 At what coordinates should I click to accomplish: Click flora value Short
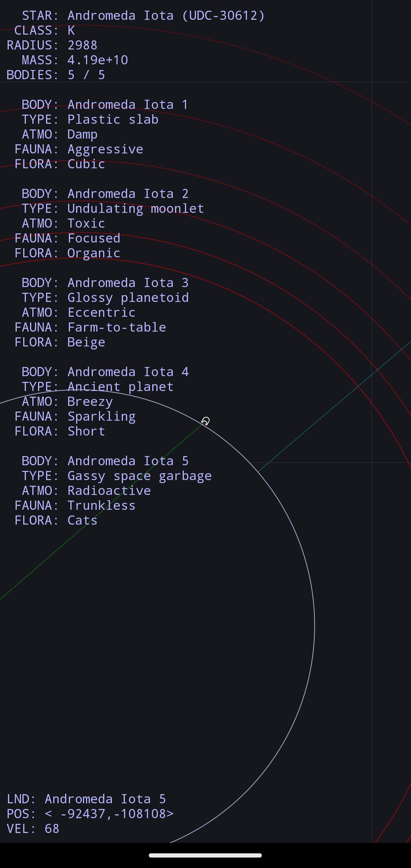click(86, 431)
